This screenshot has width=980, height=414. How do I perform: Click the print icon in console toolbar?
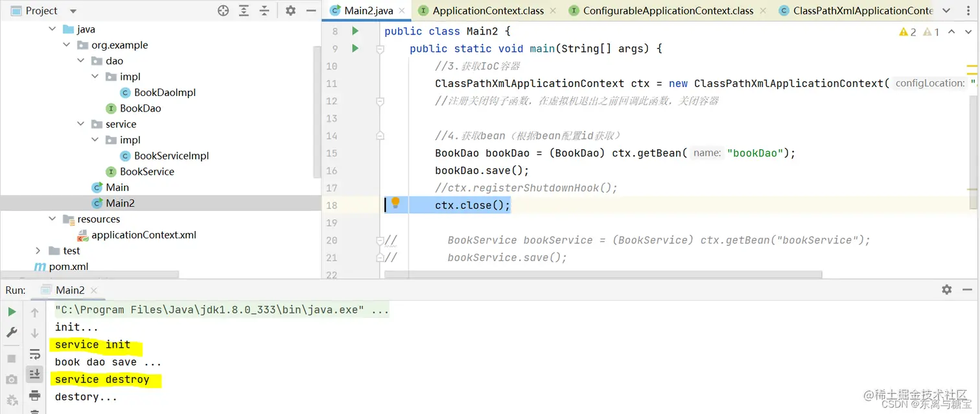35,395
